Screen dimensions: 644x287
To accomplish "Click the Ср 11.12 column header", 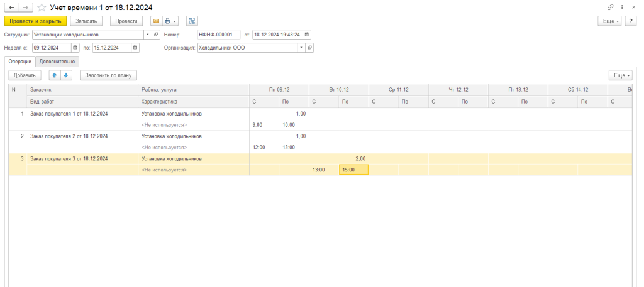I will click(398, 89).
